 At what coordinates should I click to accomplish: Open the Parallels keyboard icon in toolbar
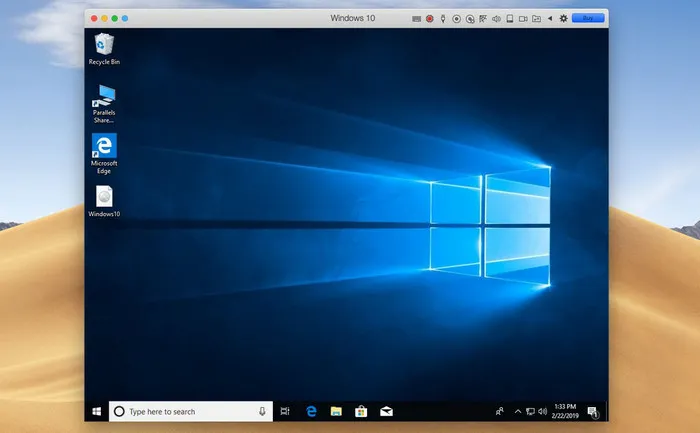point(416,19)
